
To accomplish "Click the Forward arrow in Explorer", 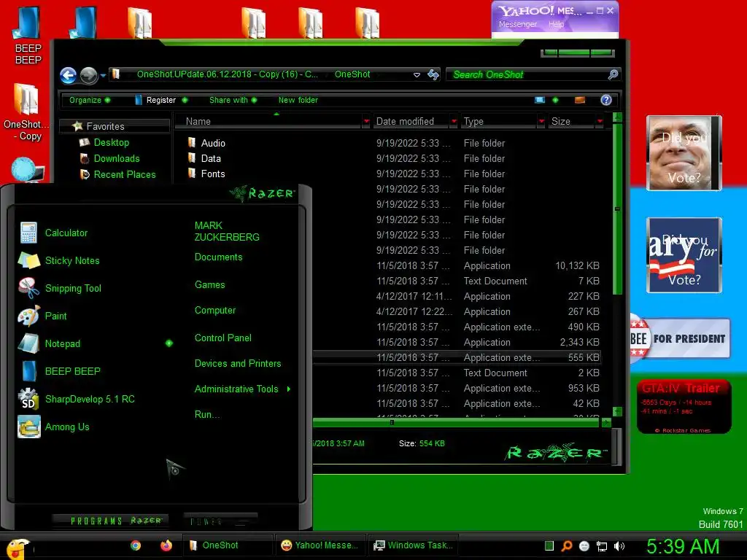I will click(88, 75).
